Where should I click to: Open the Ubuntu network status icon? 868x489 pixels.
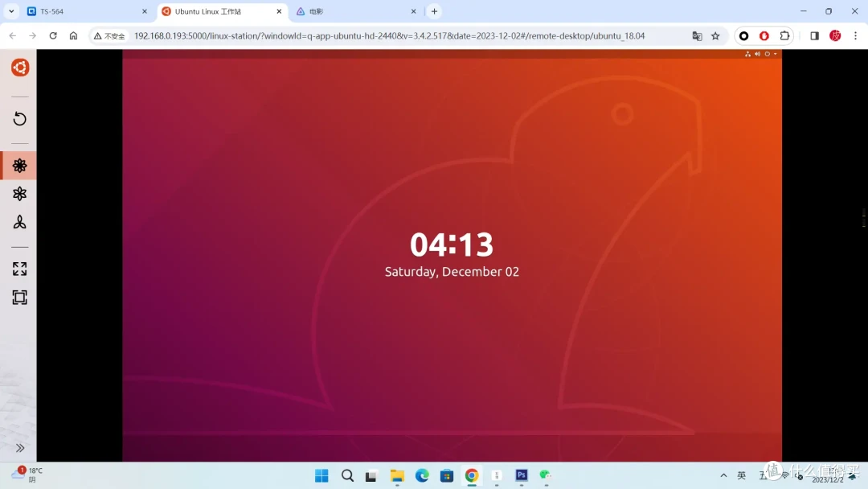(748, 54)
